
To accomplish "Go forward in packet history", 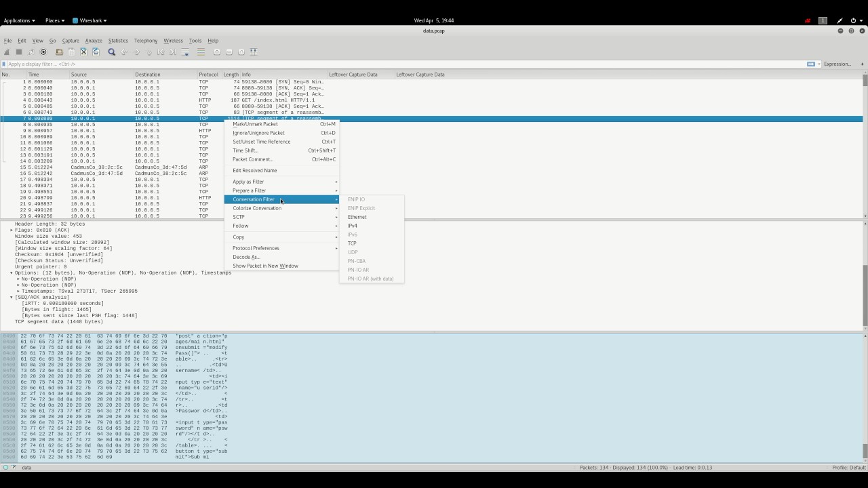I will pyautogui.click(x=136, y=52).
